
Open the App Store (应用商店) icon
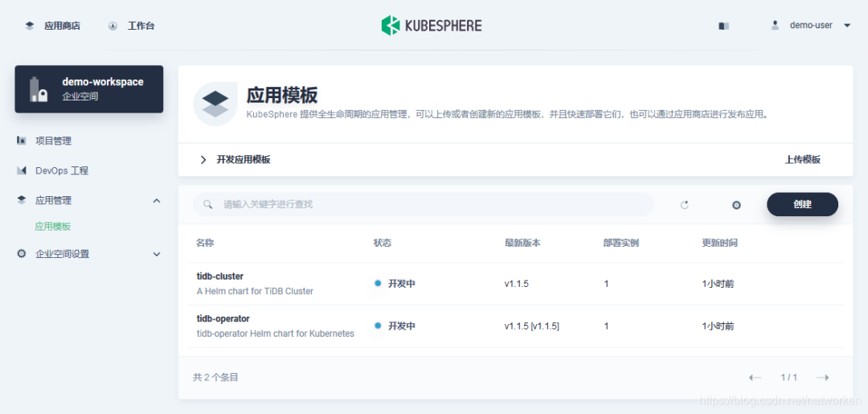point(30,26)
